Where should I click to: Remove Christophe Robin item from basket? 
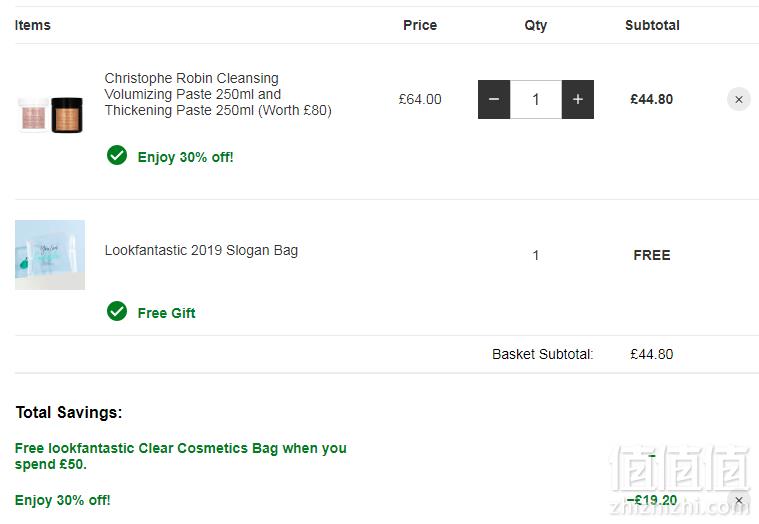739,99
